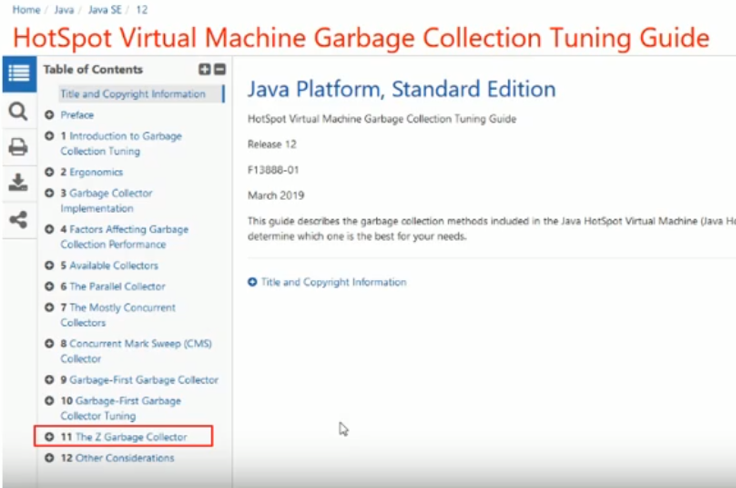Expand chapter 2 Ergonomics
This screenshot has height=488, width=736.
49,172
